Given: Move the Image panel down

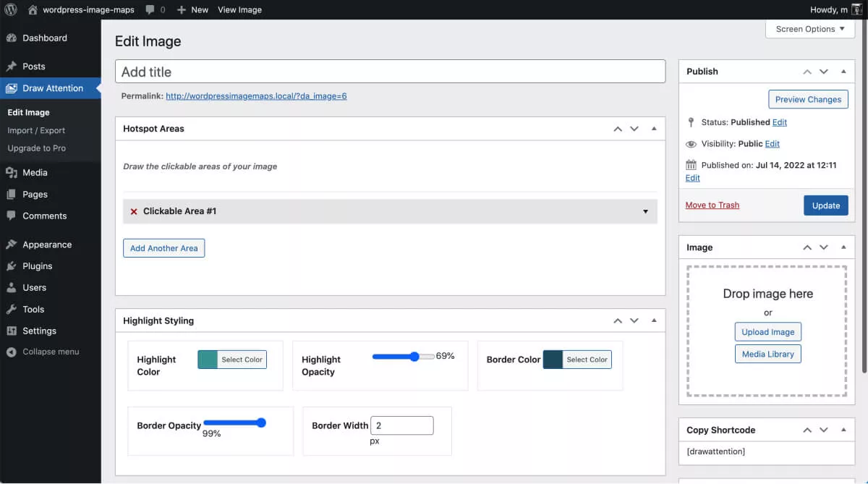Looking at the screenshot, I should (824, 247).
